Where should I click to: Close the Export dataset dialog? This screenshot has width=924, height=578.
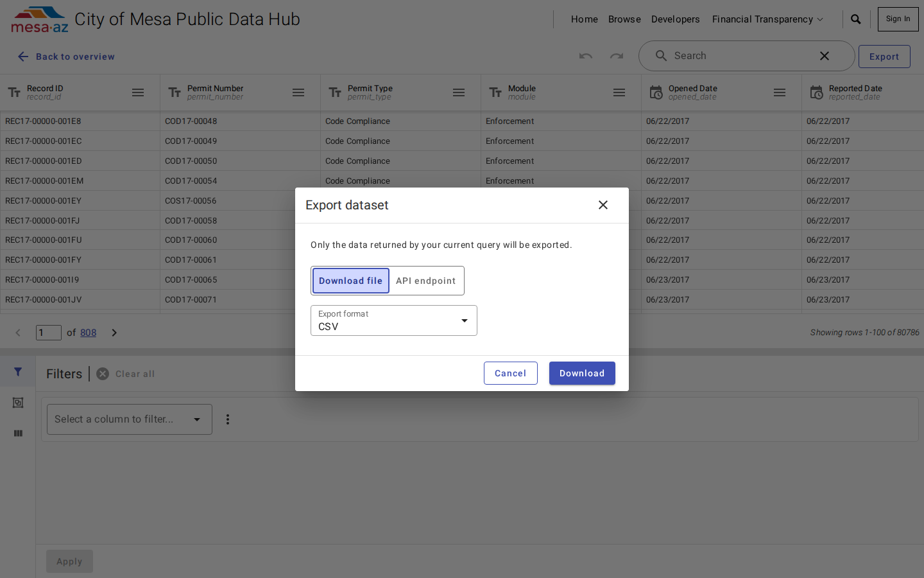tap(603, 205)
